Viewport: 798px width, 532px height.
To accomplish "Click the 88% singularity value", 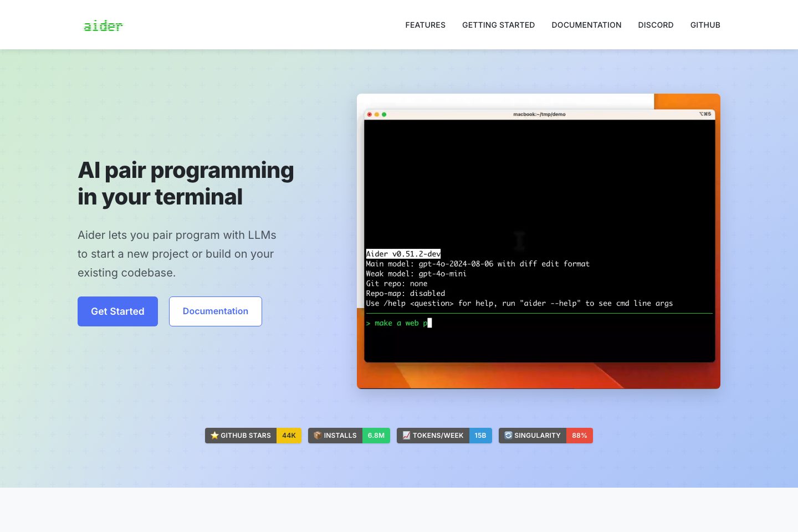I will [x=580, y=436].
